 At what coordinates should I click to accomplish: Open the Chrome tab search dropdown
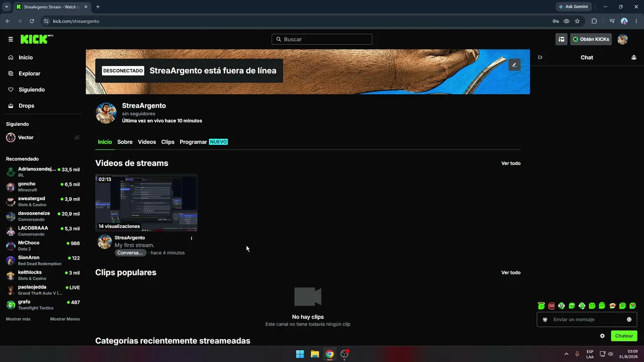pyautogui.click(x=7, y=7)
